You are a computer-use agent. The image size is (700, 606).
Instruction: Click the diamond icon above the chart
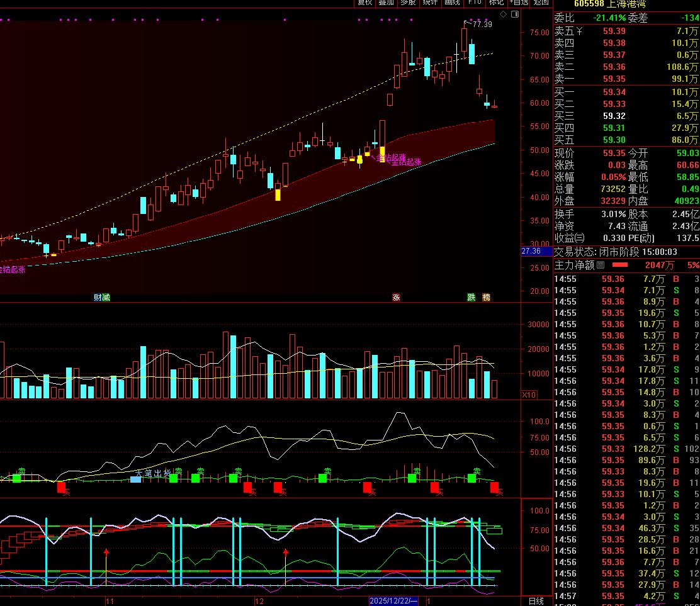coord(503,14)
